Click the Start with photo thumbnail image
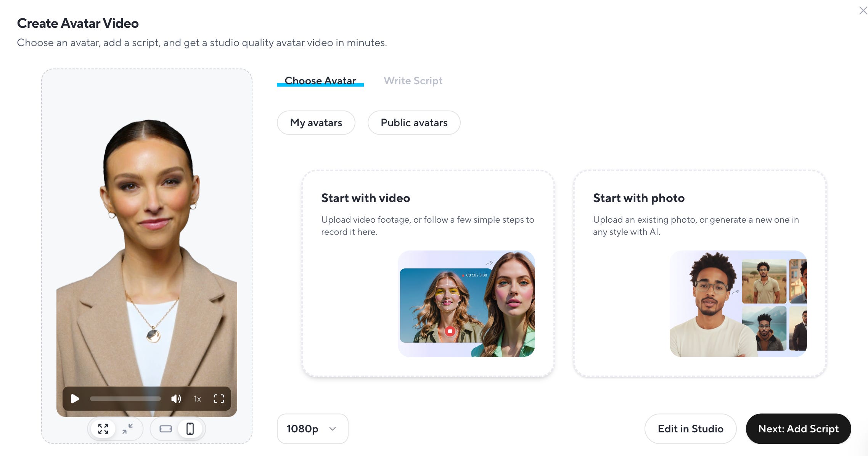The height and width of the screenshot is (456, 868). tap(738, 304)
